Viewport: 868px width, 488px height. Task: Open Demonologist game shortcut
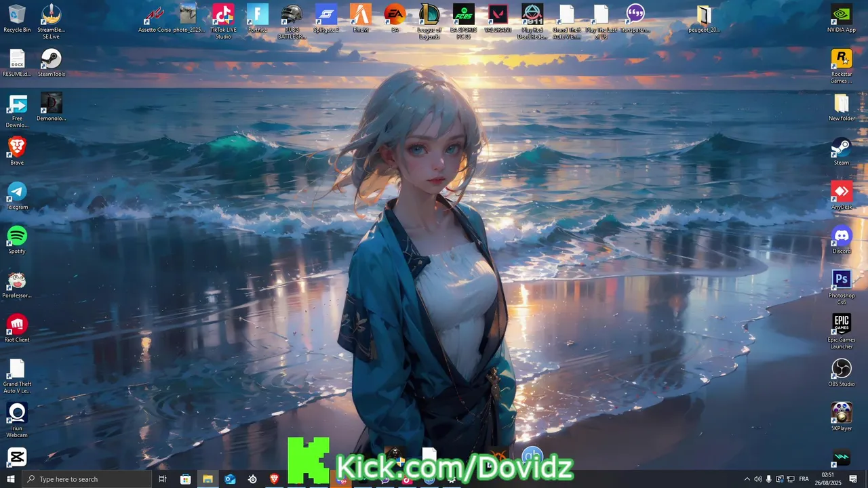point(52,107)
